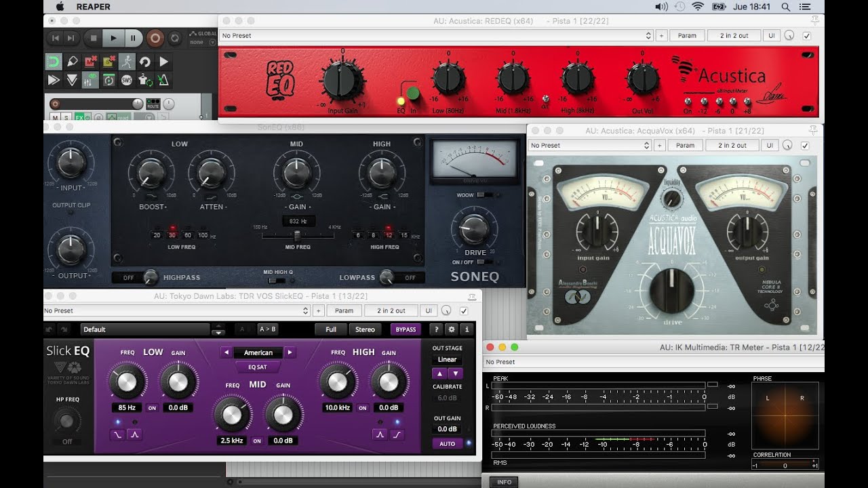
Task: Click SlickEQ AUTO gain button
Action: click(447, 444)
